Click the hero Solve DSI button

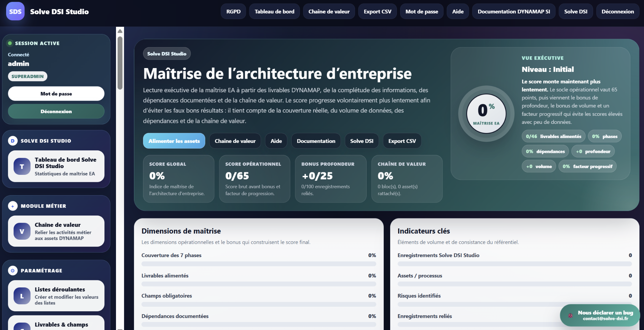click(x=362, y=141)
